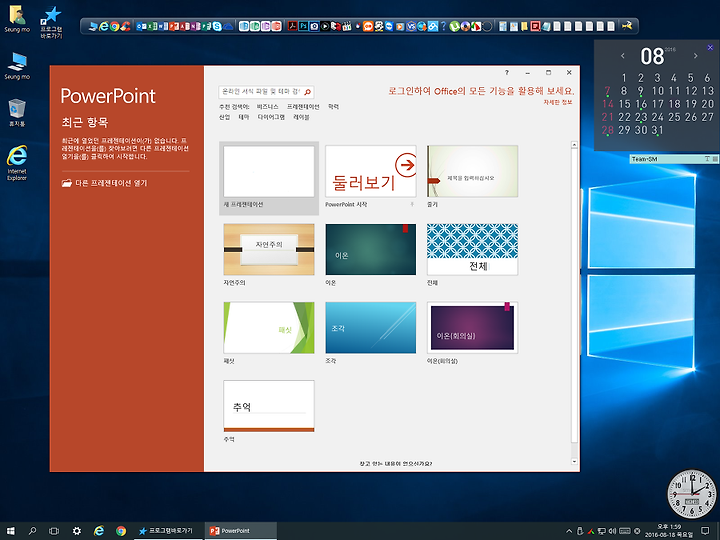The height and width of the screenshot is (540, 720).
Task: Select the 추억 template
Action: 269,406
